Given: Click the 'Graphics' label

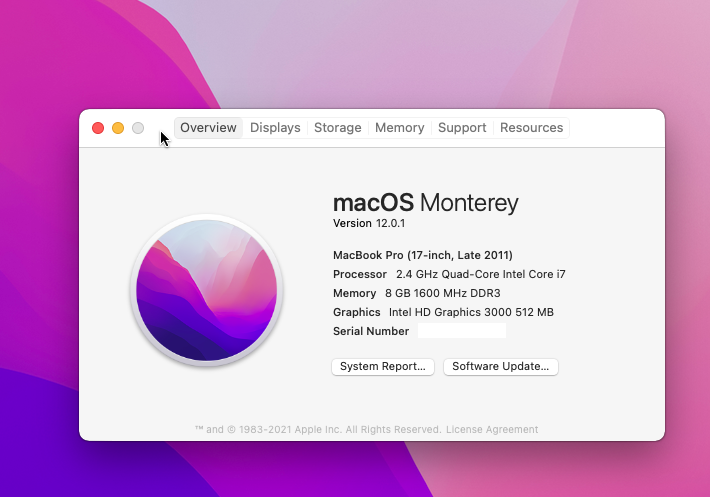Looking at the screenshot, I should point(356,312).
